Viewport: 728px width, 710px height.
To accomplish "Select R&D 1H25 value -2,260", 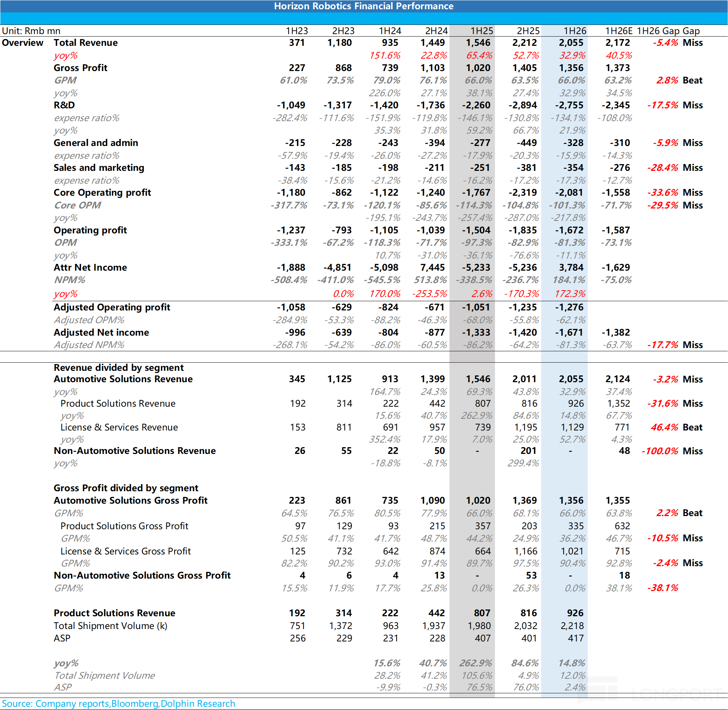I will click(x=476, y=105).
